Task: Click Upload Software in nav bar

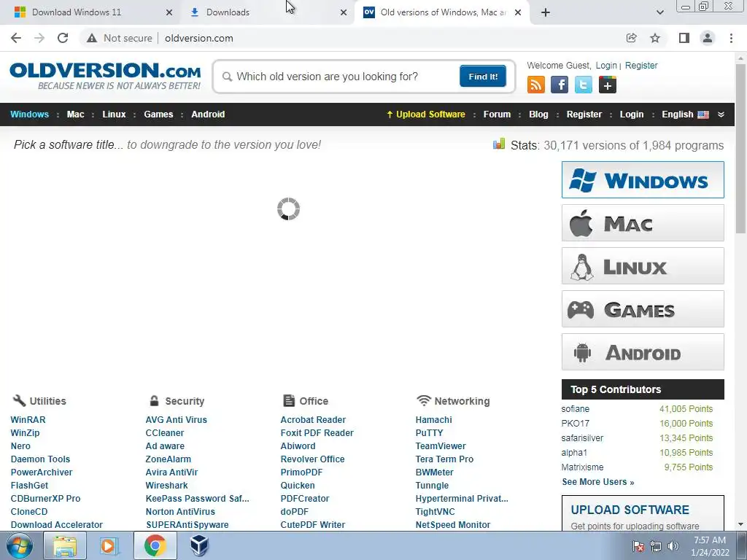Action: [426, 114]
